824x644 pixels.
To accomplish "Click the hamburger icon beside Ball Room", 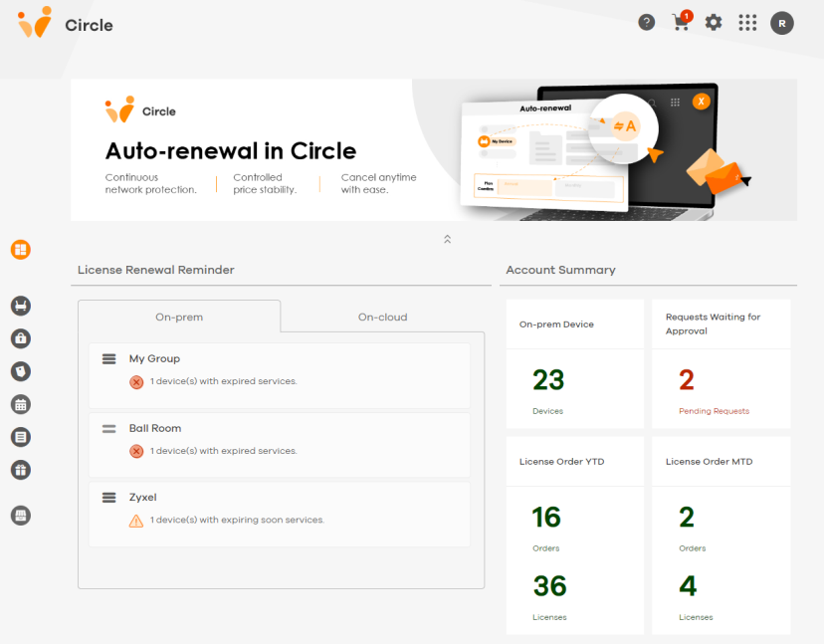I will (108, 429).
